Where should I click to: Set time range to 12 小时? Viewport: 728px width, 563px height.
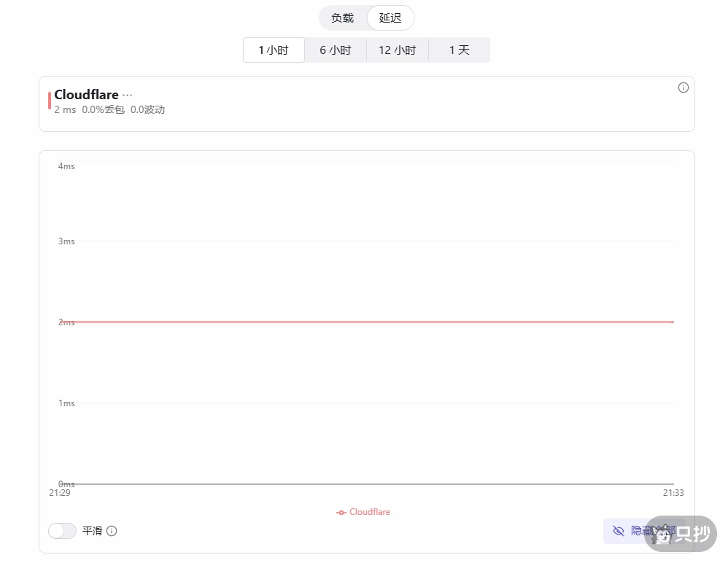tap(397, 50)
